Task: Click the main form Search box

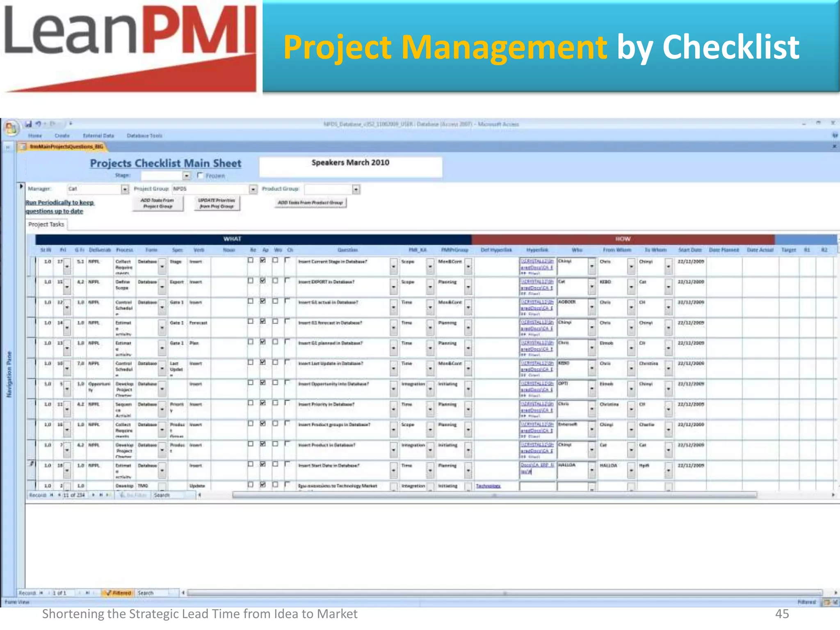Action: pyautogui.click(x=157, y=593)
